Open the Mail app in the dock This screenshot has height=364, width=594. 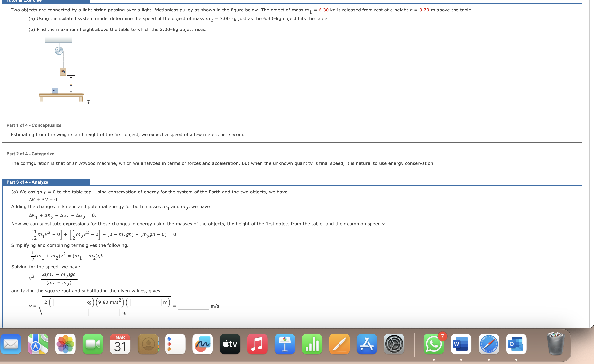11,344
